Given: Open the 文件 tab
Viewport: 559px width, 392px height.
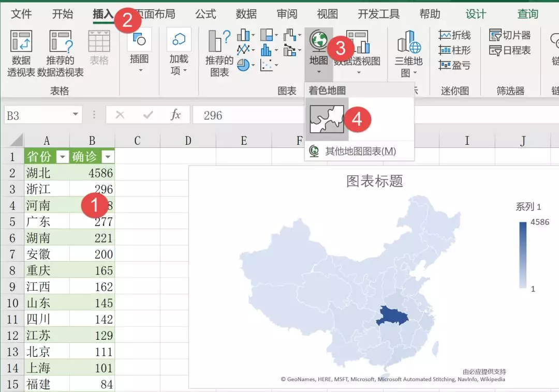Looking at the screenshot, I should pyautogui.click(x=21, y=14).
